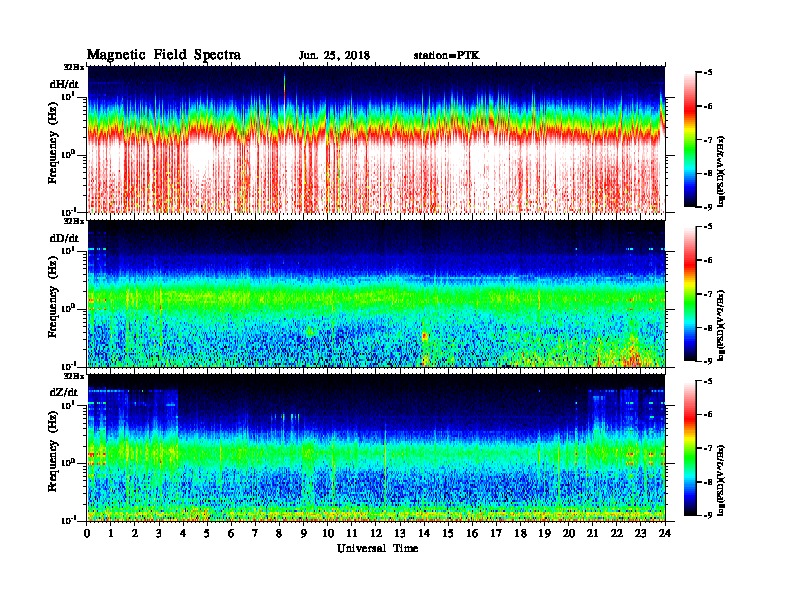Click hour 0 on the time axis
The width and height of the screenshot is (792, 612).
tap(87, 534)
